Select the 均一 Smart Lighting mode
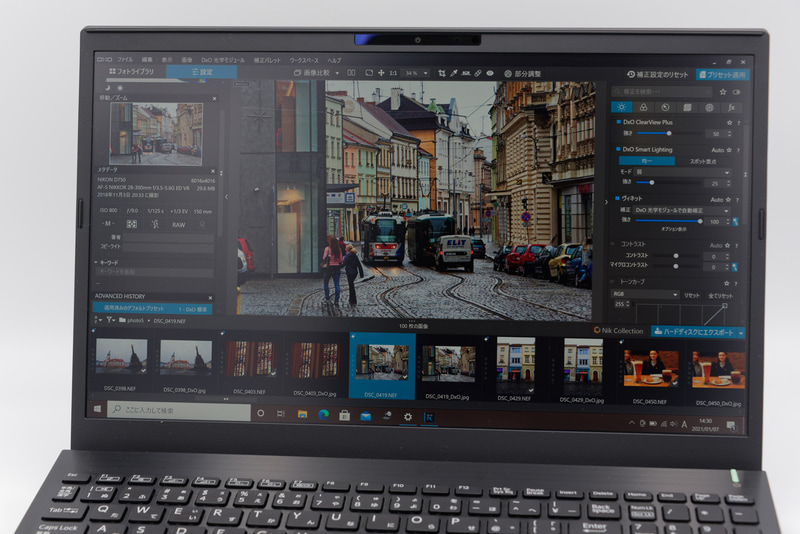Image resolution: width=800 pixels, height=534 pixels. pos(647,161)
